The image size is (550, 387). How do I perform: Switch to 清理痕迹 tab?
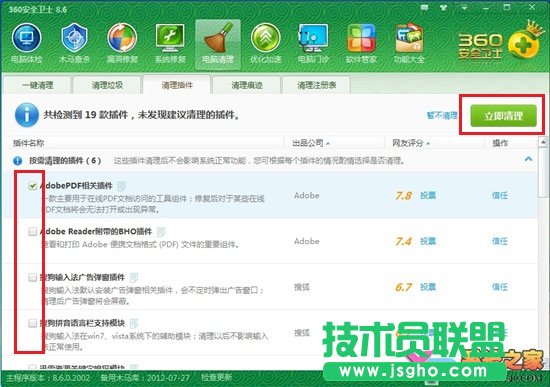pyautogui.click(x=247, y=85)
